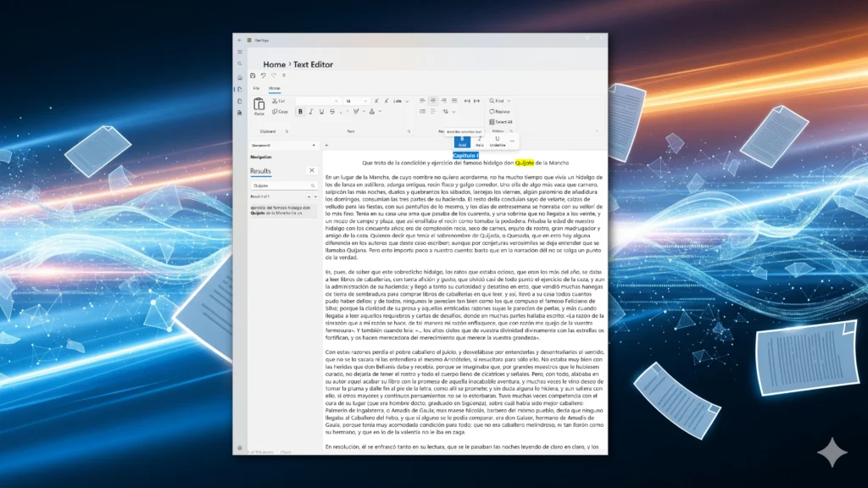Click the grow font size icon

pos(376,101)
